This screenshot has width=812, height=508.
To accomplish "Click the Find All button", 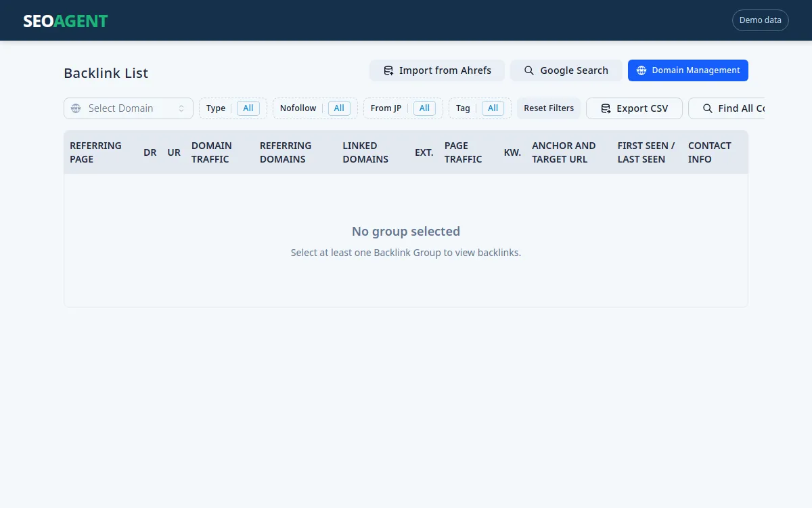I will pos(727,108).
